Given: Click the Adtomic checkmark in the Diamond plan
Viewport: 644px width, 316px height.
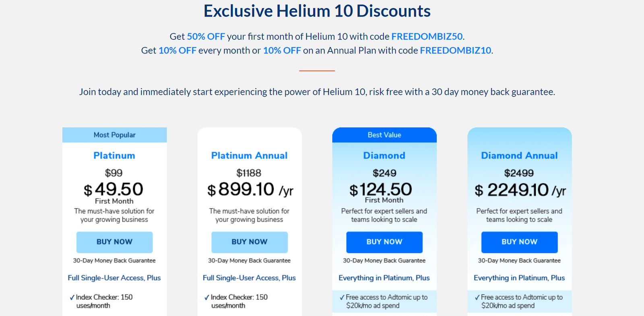Looking at the screenshot, I should (x=342, y=298).
